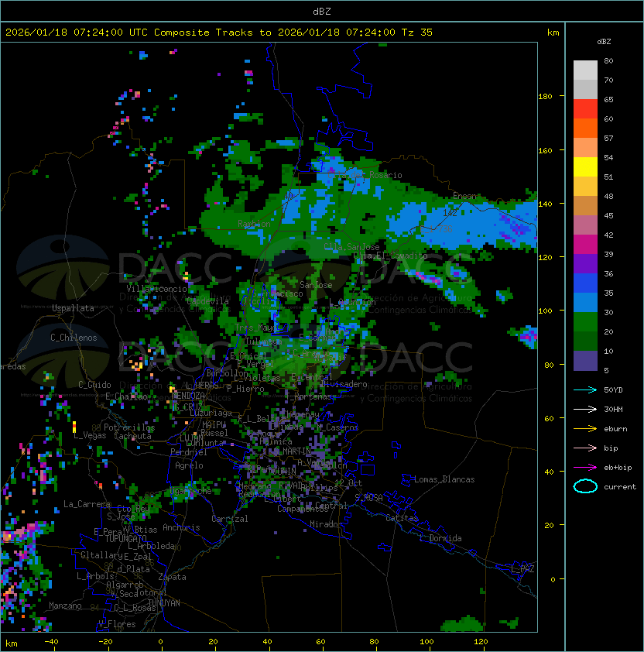Click the magenta eb+bip arrow icon

point(585,468)
